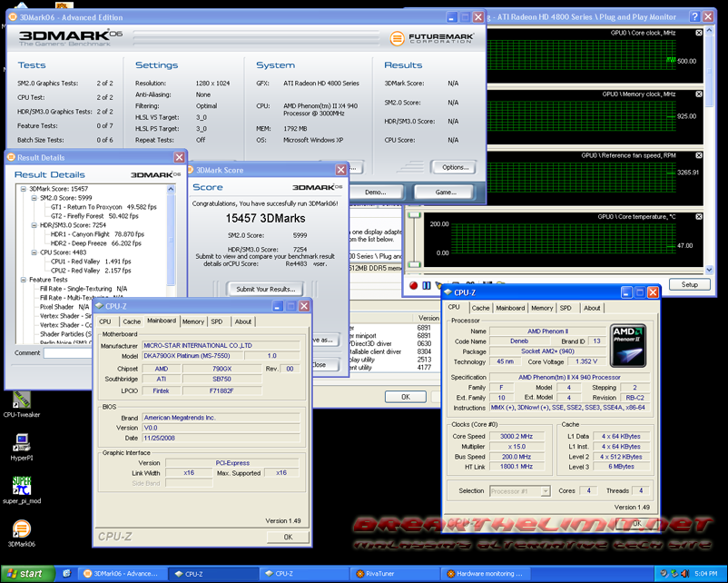Activate the second CPU-Z taskbar button
Screen dimensions: 728x583
(x=302, y=574)
